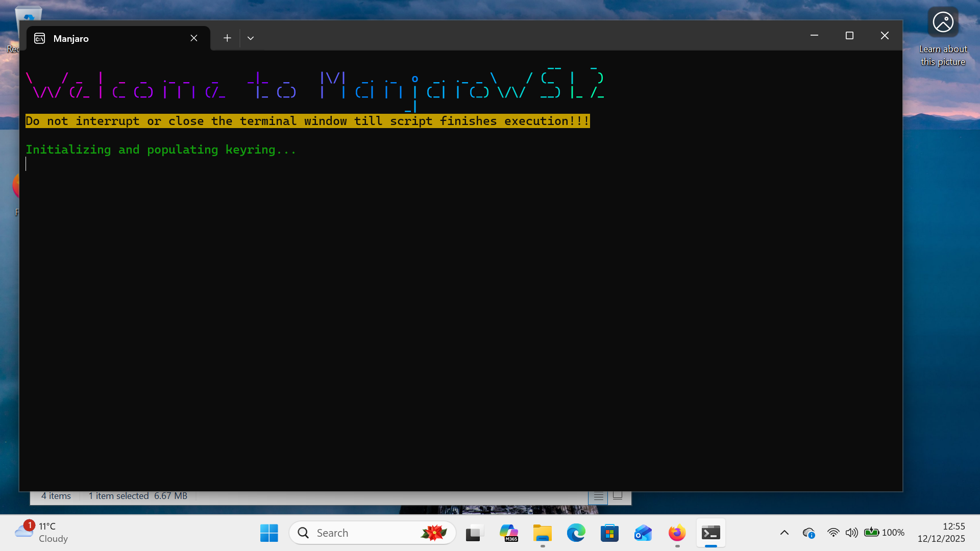Switch Explorer to large thumbnails view
This screenshot has width=980, height=551.
click(x=618, y=495)
